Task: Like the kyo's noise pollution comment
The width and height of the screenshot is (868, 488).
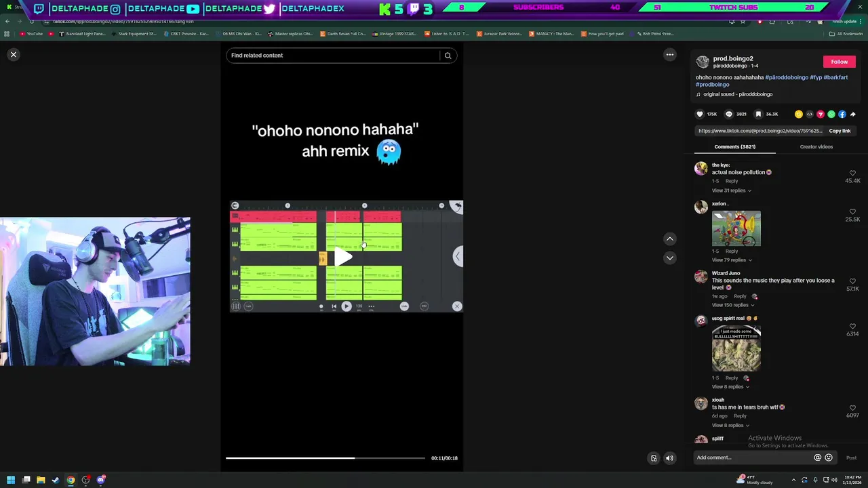Action: (852, 174)
